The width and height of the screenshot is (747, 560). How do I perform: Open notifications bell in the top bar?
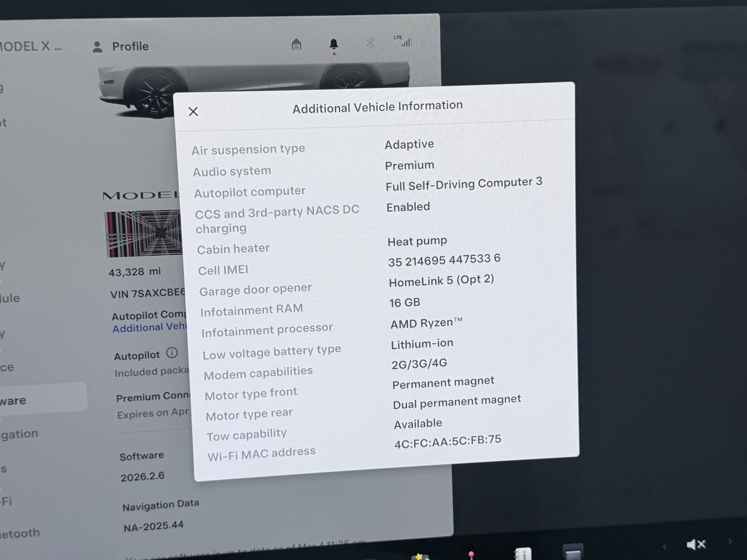pyautogui.click(x=334, y=44)
